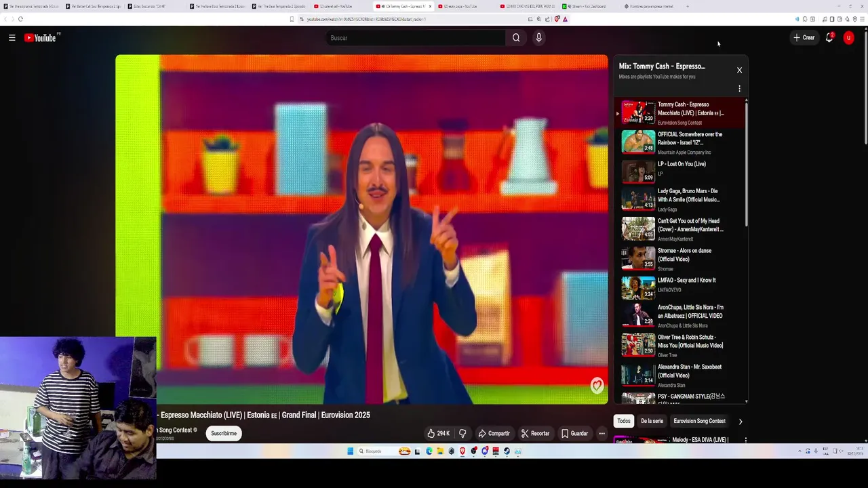
Task: Open Brave browser on taskbar
Action: [x=462, y=451]
